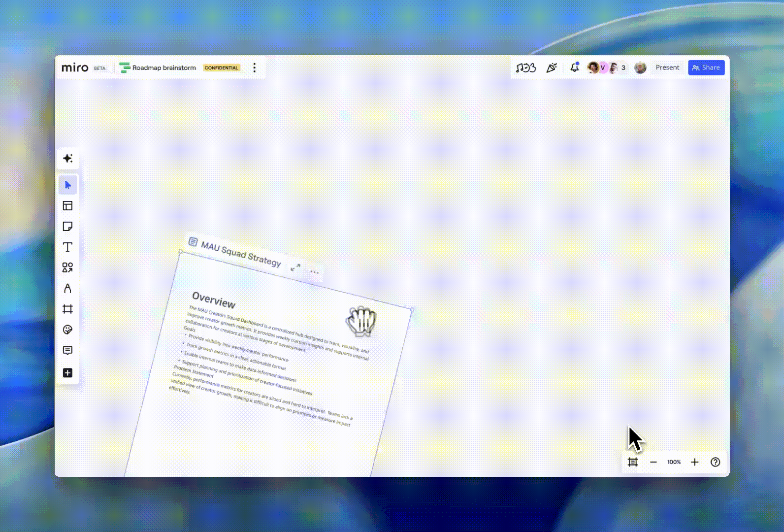Choose the Sticky note tool
Screen dimensions: 784x532
(67, 227)
